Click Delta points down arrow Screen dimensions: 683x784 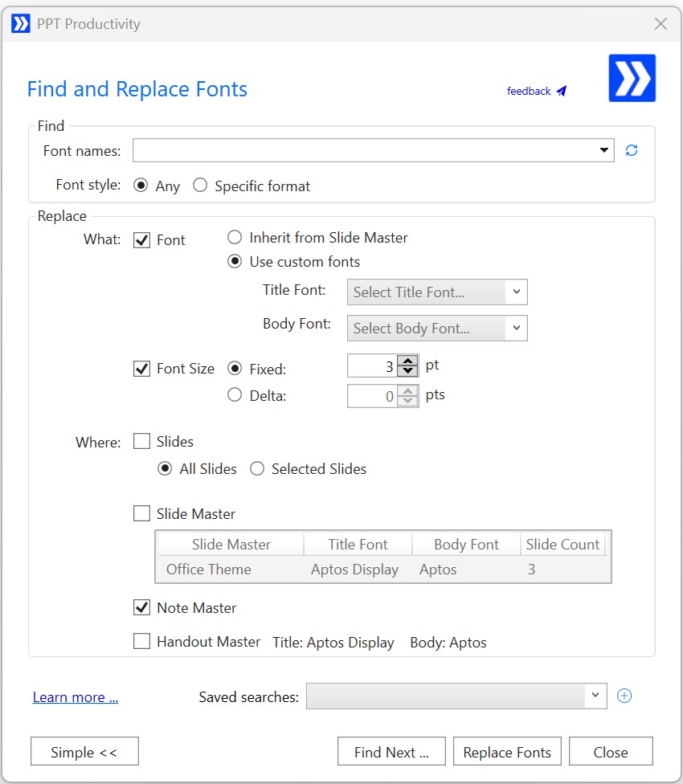click(408, 401)
